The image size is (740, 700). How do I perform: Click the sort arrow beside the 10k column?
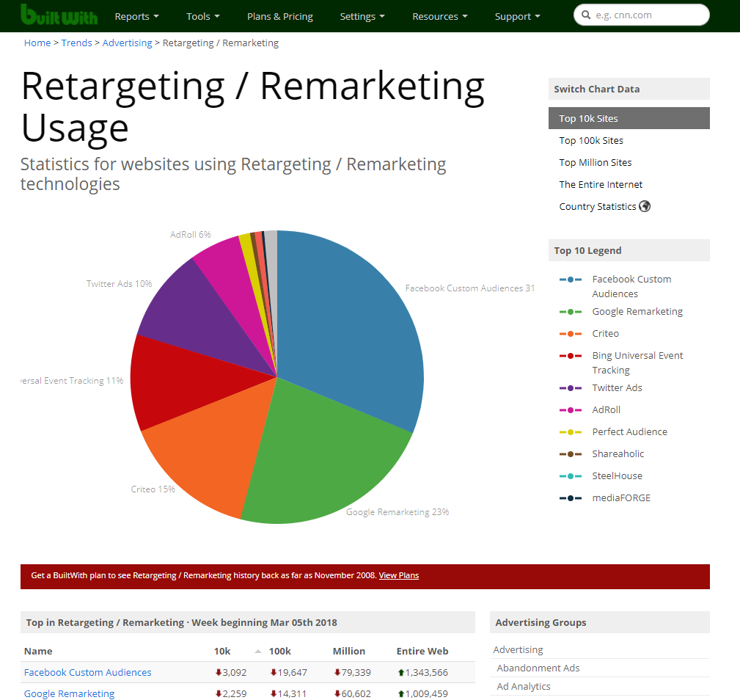[x=257, y=652]
